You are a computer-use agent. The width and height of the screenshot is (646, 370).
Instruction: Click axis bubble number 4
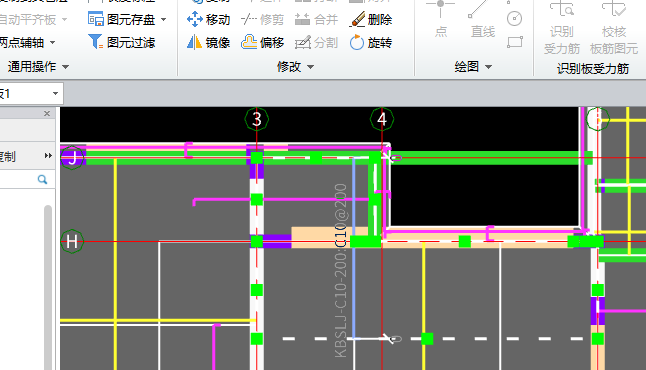[x=382, y=119]
